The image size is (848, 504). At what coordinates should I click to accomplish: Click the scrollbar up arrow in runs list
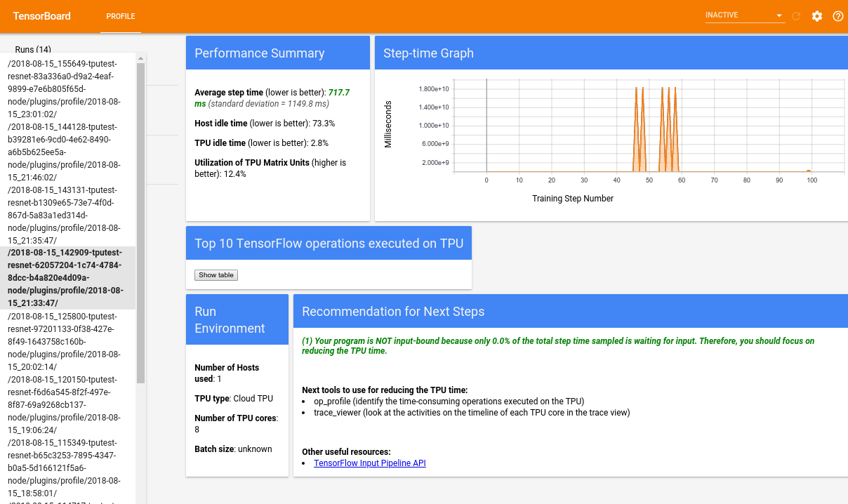click(141, 58)
